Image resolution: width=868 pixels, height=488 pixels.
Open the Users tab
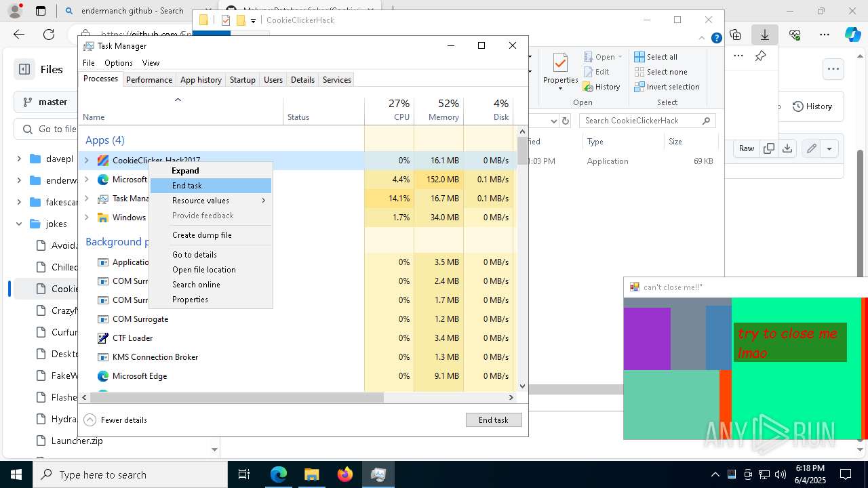coord(273,80)
